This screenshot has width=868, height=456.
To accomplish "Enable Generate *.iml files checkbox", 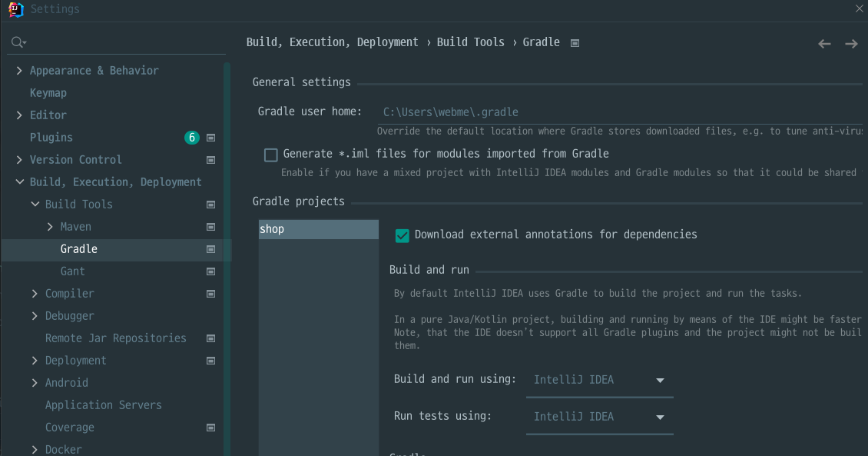I will [x=270, y=155].
